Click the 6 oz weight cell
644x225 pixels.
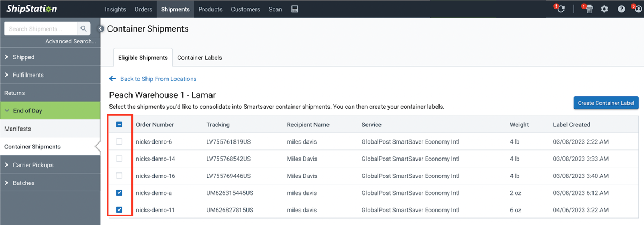(x=516, y=210)
